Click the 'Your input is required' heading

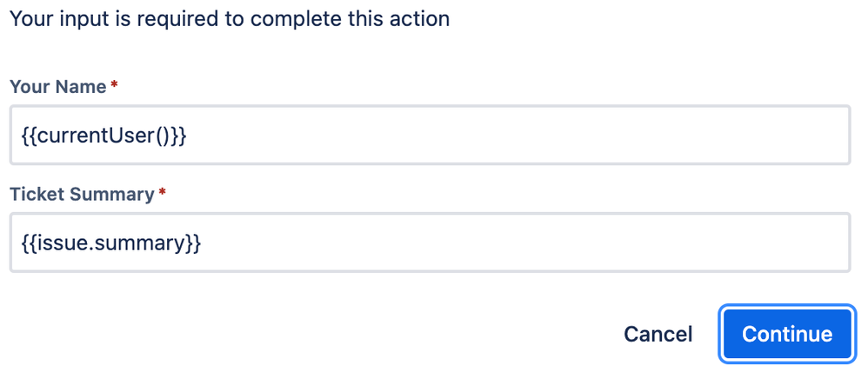coord(230,19)
